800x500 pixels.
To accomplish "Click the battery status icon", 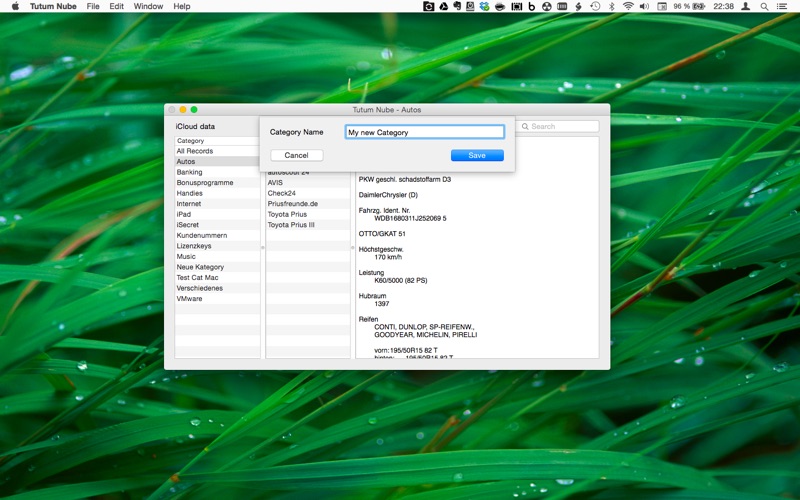I will coord(698,6).
